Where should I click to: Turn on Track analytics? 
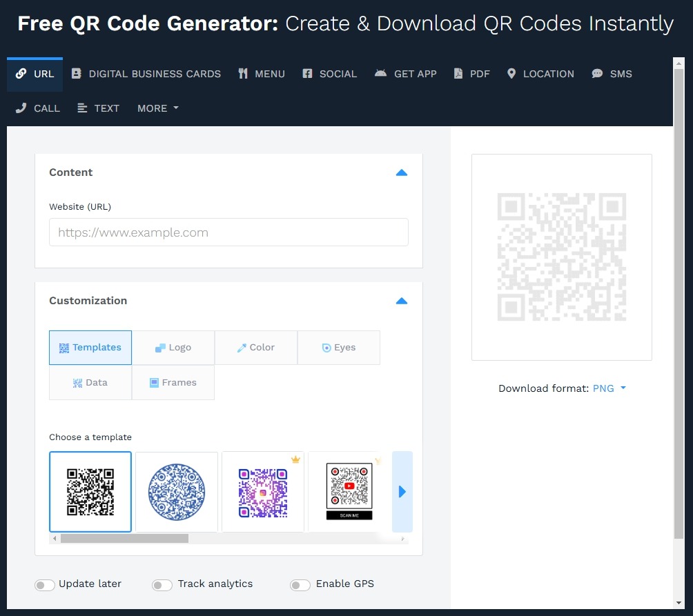(x=162, y=584)
